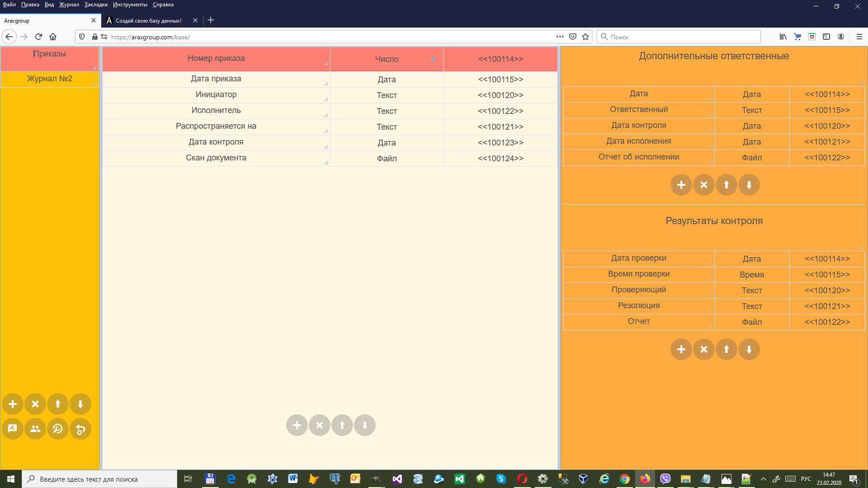Image resolution: width=868 pixels, height=488 pixels.
Task: Add row in Результаты контроля section
Action: pyautogui.click(x=681, y=349)
